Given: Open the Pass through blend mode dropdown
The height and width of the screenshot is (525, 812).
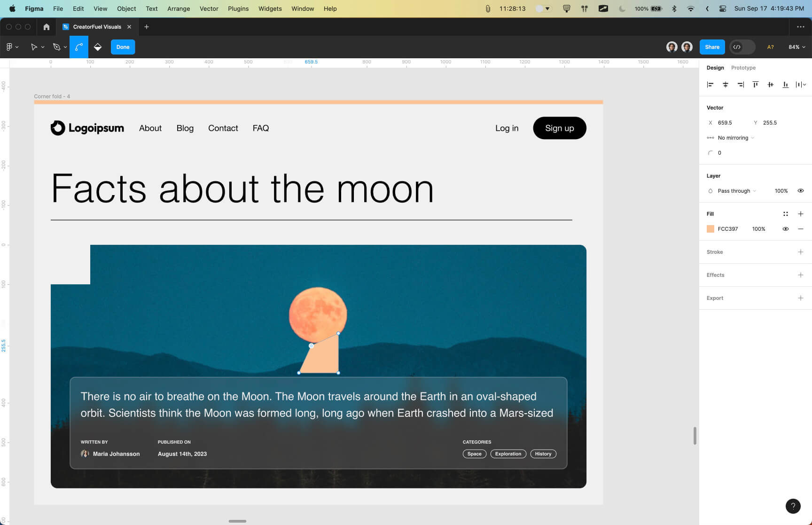Looking at the screenshot, I should click(x=733, y=190).
